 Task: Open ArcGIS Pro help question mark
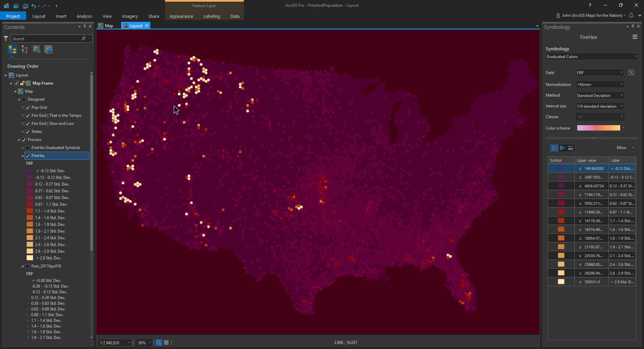pos(590,5)
